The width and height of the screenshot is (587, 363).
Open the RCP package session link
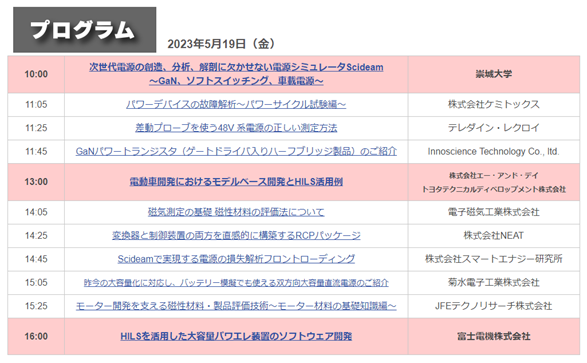coord(236,236)
